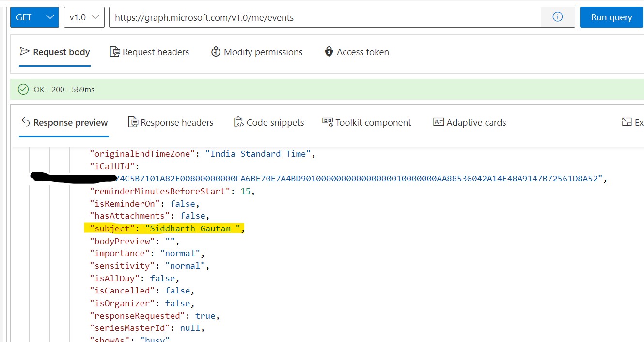The height and width of the screenshot is (342, 644).
Task: Click the "seriesMasterId" key
Action: 130,328
